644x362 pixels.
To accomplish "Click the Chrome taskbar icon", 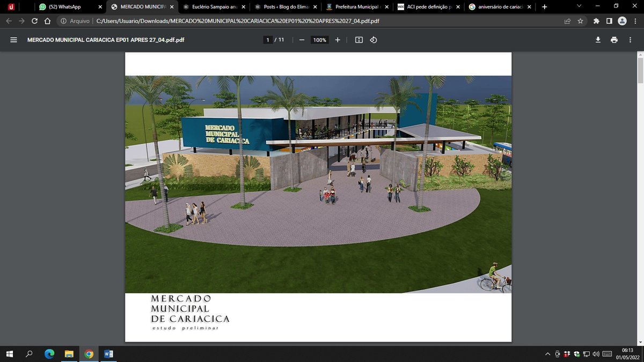I will [89, 354].
